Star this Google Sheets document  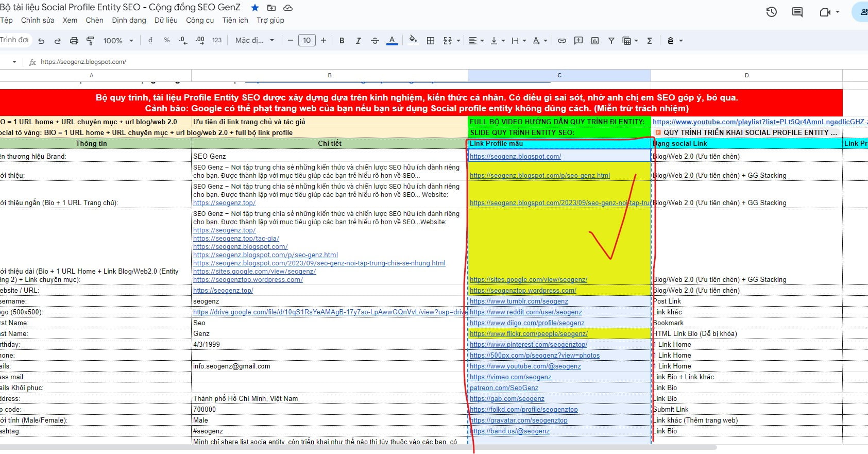coord(255,8)
